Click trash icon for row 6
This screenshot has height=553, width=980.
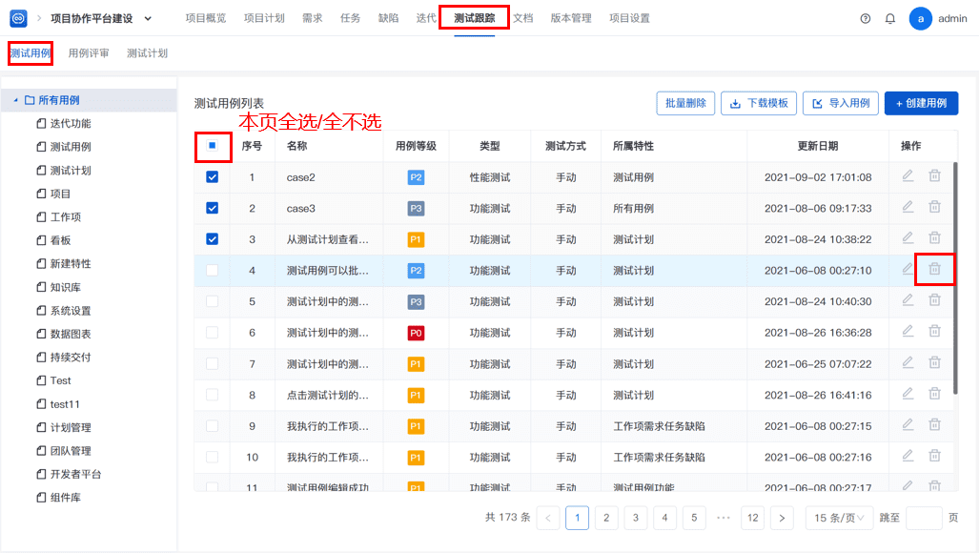pos(934,331)
